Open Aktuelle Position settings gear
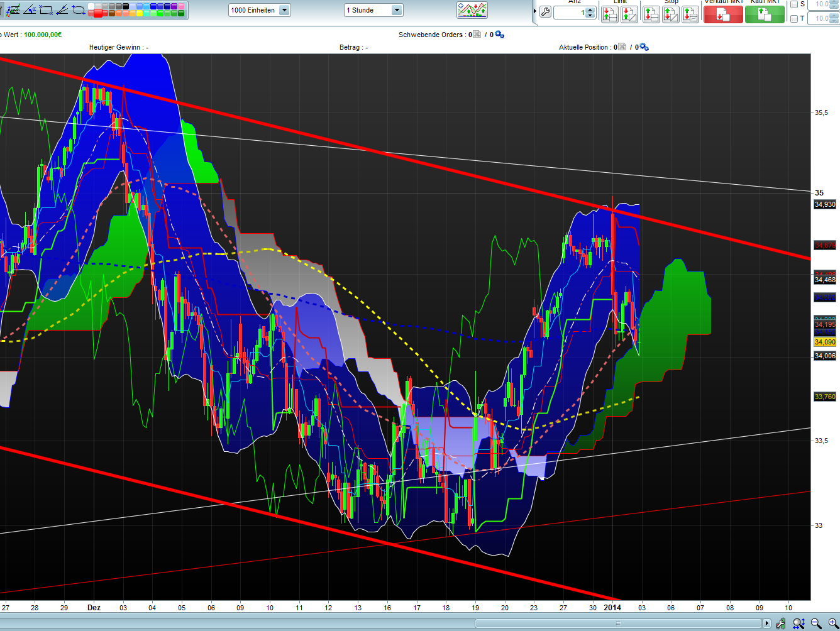Screen dimensions: 840x631 [x=644, y=47]
